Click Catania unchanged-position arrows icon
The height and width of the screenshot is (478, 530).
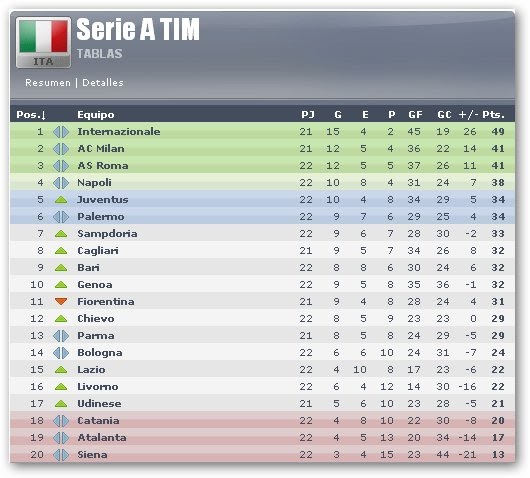[61, 421]
